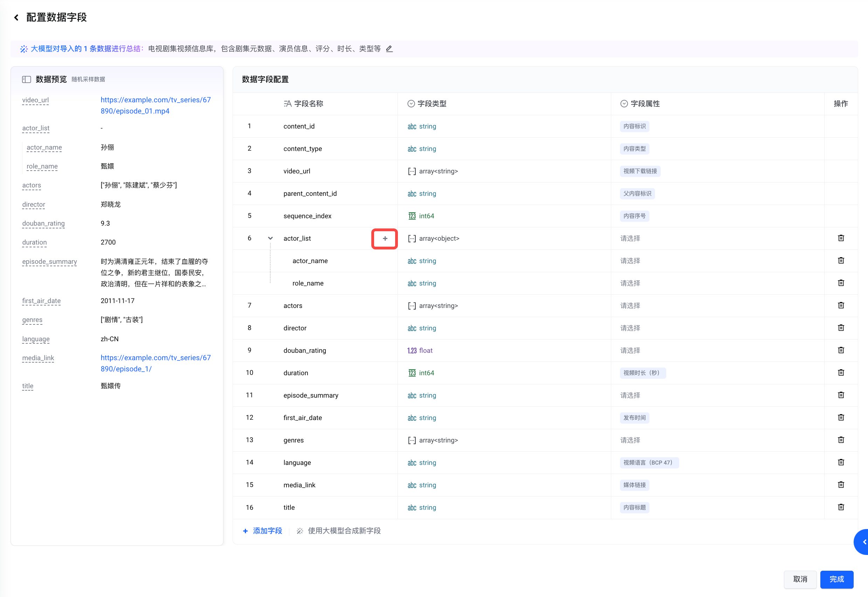This screenshot has width=868, height=597.
Task: Collapse the actor_list field tree
Action: click(270, 238)
